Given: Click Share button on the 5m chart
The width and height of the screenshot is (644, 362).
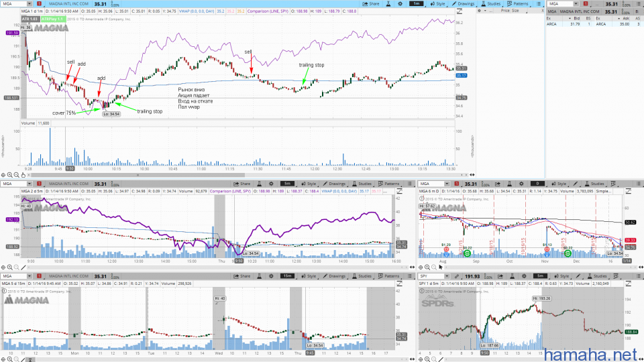Looking at the screenshot, I should tap(242, 184).
